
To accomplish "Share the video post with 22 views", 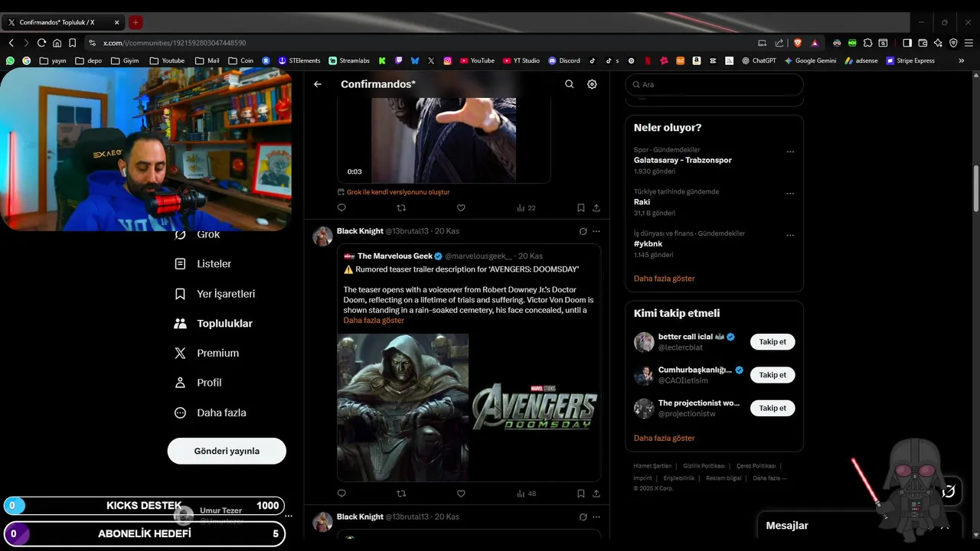I will [596, 207].
